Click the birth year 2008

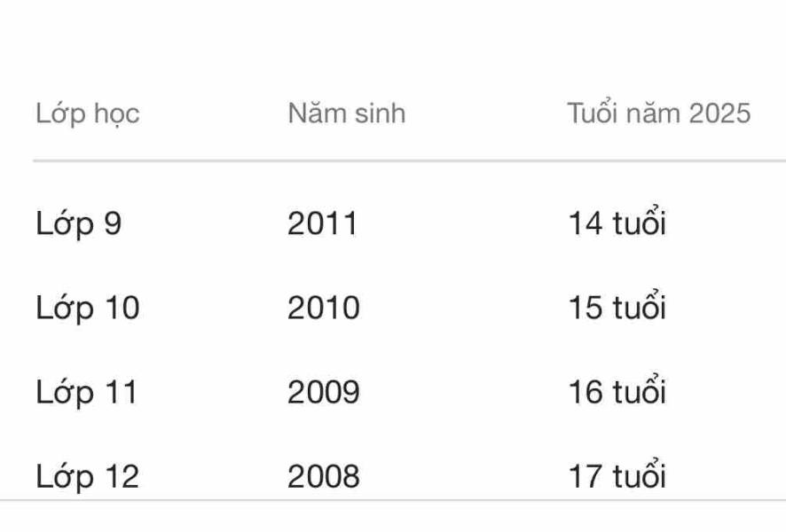click(324, 476)
